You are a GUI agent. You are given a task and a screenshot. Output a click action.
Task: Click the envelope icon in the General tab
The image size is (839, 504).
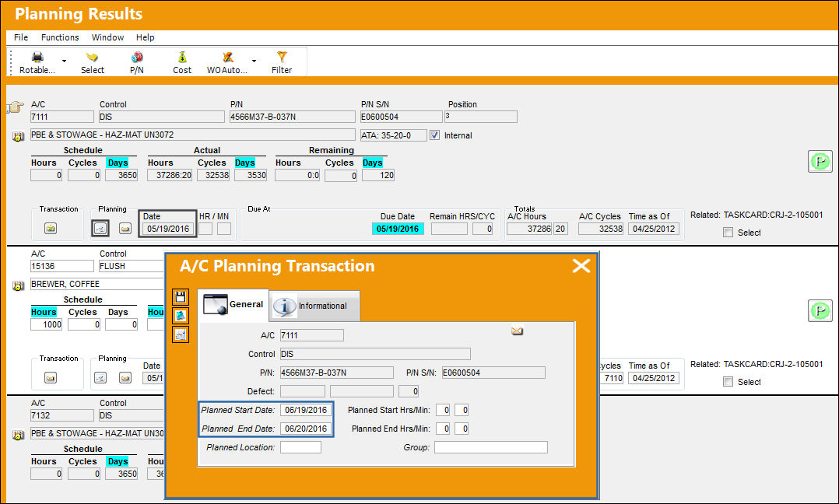pyautogui.click(x=517, y=331)
